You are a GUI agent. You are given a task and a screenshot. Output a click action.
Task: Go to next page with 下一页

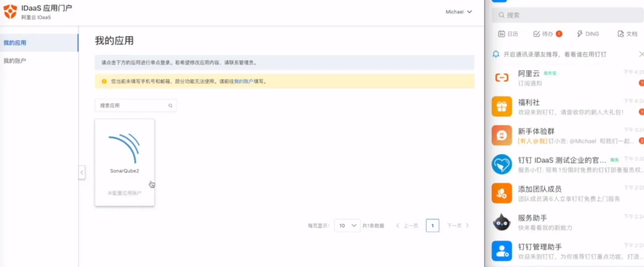[458, 225]
